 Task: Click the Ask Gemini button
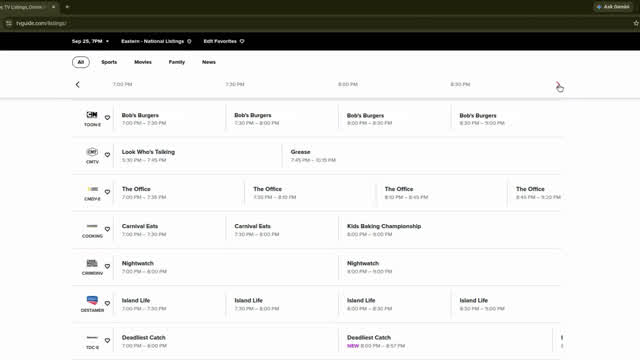click(x=613, y=7)
